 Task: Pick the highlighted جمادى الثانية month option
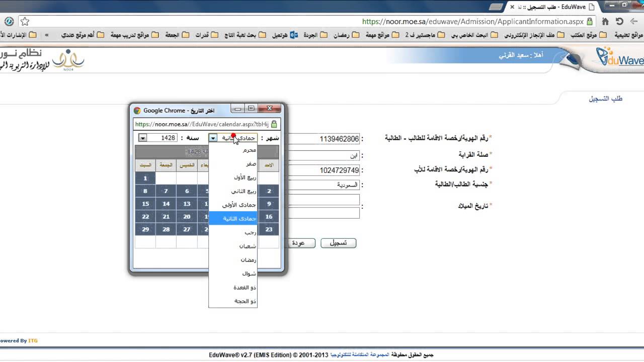[233, 219]
